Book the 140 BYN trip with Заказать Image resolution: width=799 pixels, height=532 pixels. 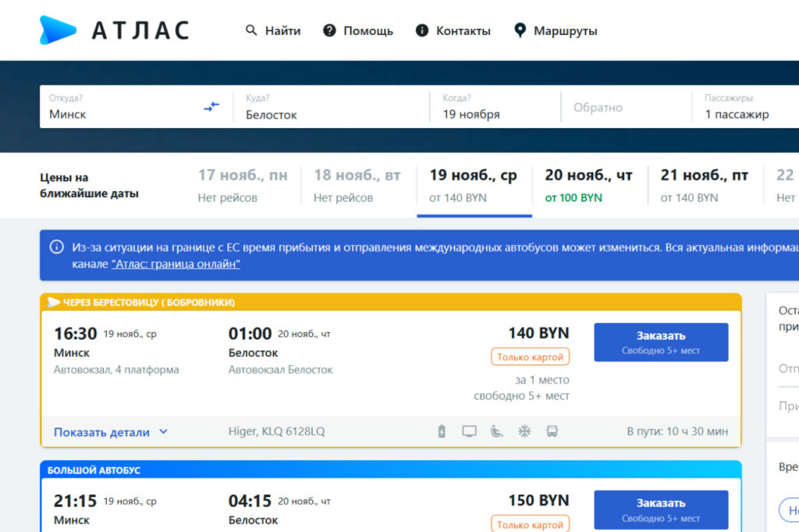point(661,342)
